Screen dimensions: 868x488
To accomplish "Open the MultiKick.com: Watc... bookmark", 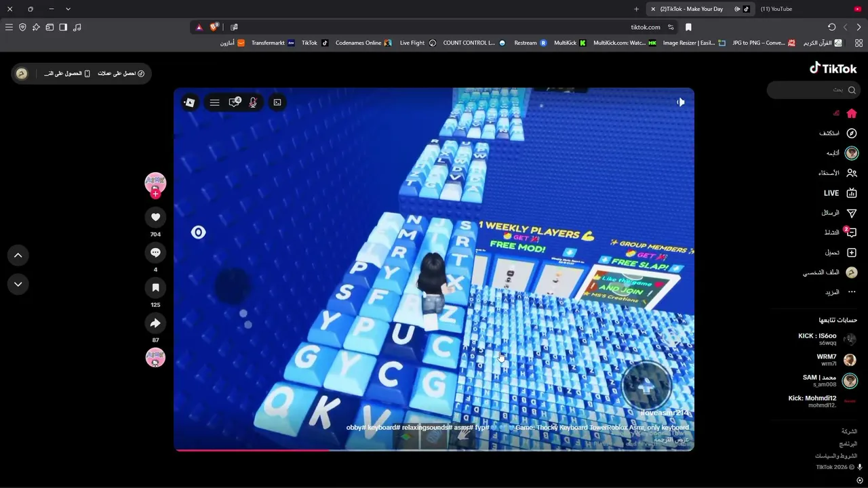I will pyautogui.click(x=625, y=43).
